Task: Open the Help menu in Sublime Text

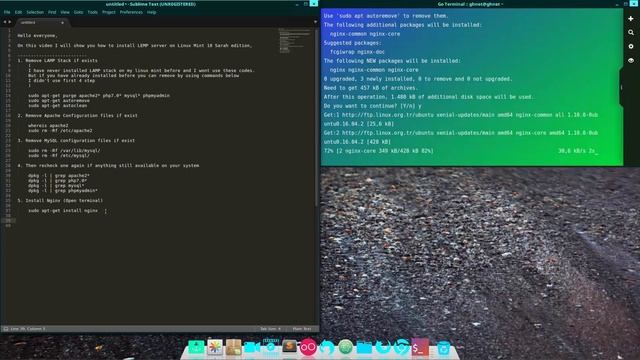Action: [151, 12]
